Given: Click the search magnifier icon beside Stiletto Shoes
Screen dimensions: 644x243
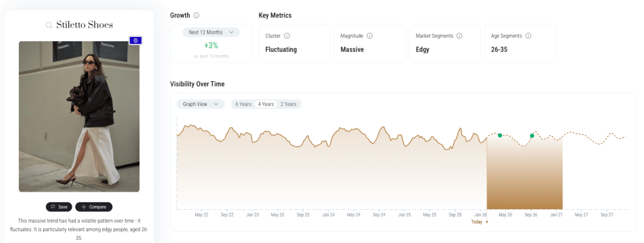Looking at the screenshot, I should (x=49, y=26).
